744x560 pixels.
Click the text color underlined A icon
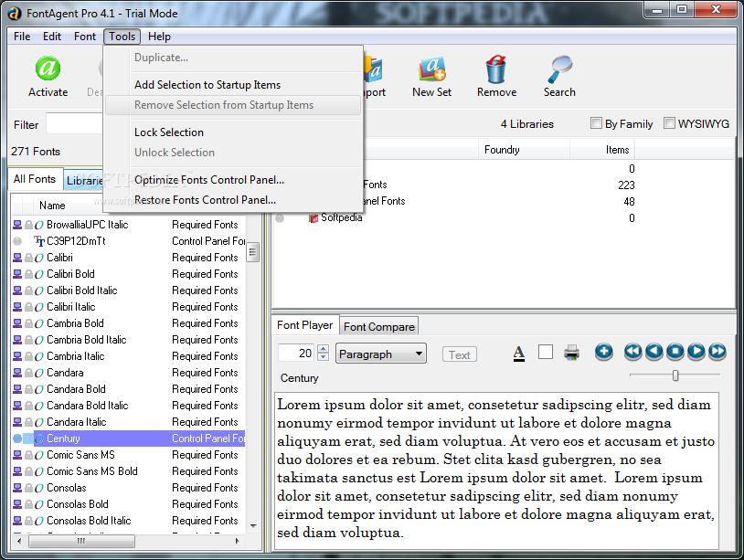(x=519, y=354)
